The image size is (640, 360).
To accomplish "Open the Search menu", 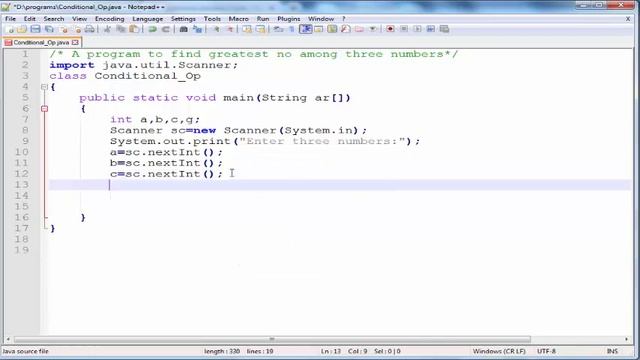I will [x=54, y=19].
